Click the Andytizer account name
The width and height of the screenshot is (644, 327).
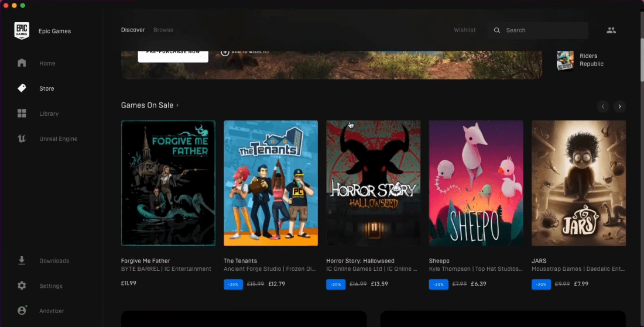[52, 311]
